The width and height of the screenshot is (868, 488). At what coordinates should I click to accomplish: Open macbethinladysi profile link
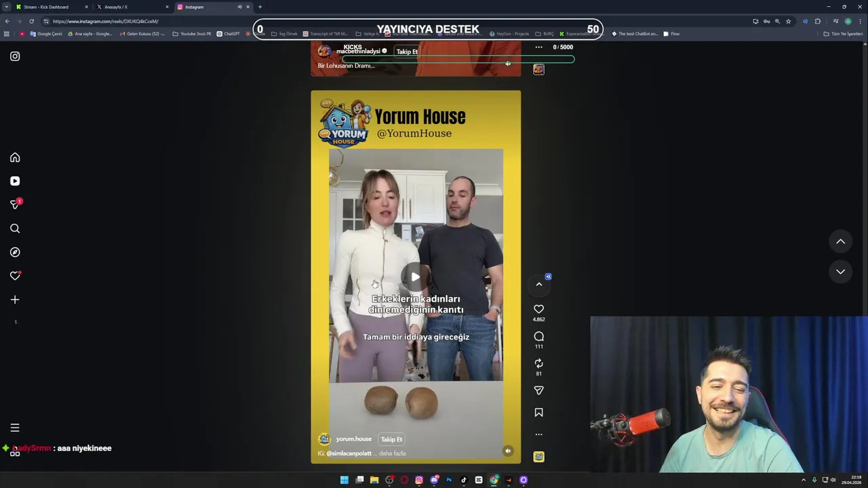click(358, 52)
